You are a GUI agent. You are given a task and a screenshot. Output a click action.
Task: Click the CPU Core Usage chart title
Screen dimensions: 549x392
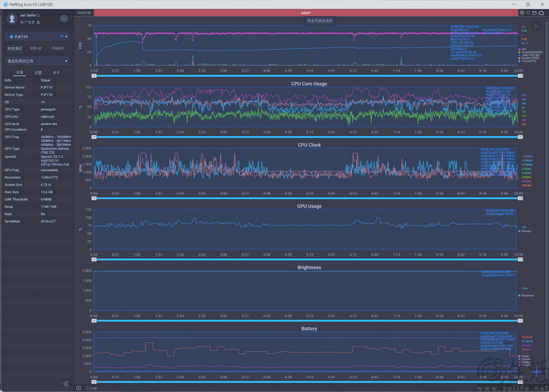(x=309, y=83)
